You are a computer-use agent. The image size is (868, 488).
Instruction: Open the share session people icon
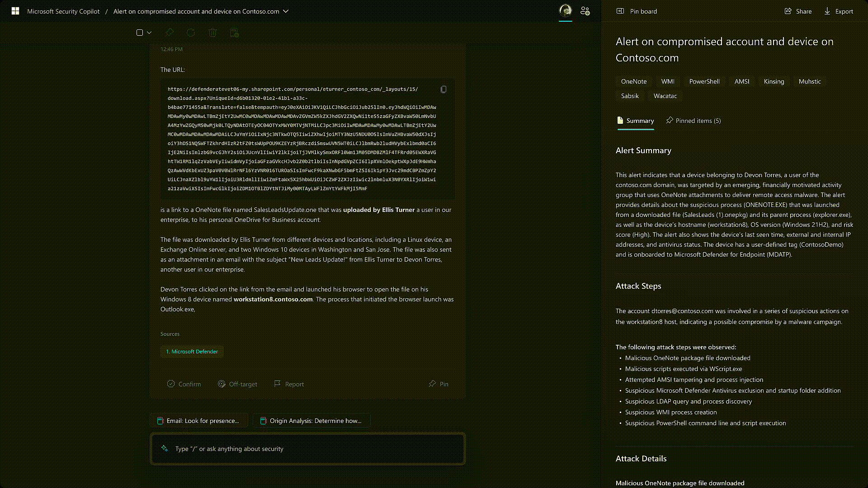[585, 11]
